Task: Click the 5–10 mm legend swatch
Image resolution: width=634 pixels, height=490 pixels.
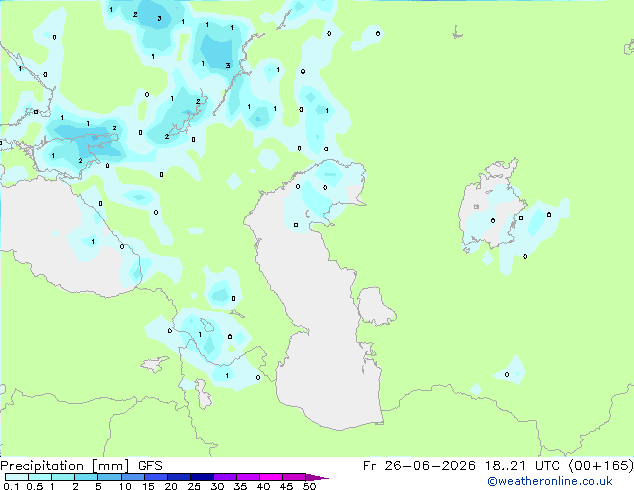Action: (x=109, y=477)
